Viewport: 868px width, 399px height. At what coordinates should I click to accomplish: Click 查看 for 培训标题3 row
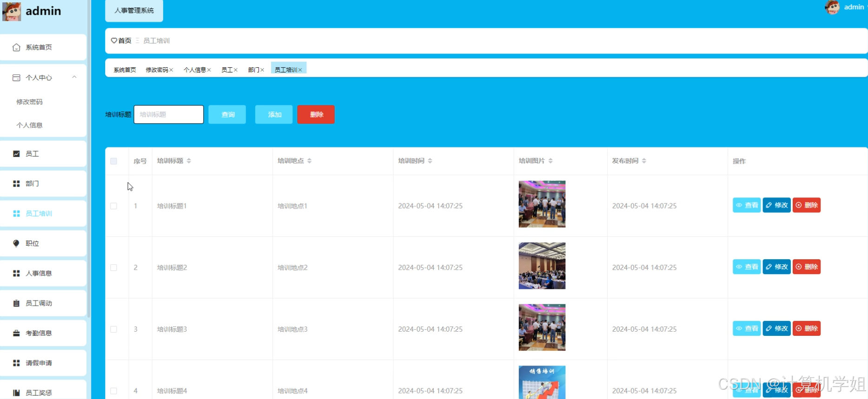(x=747, y=328)
